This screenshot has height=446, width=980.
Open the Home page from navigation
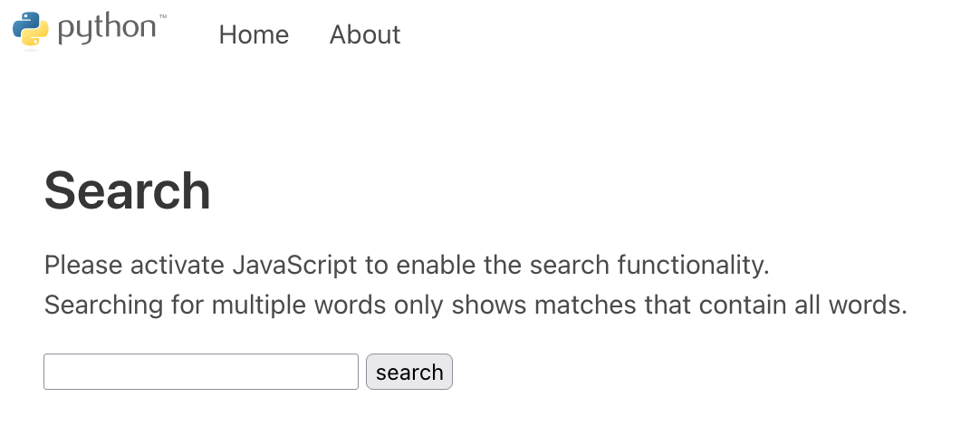click(254, 34)
